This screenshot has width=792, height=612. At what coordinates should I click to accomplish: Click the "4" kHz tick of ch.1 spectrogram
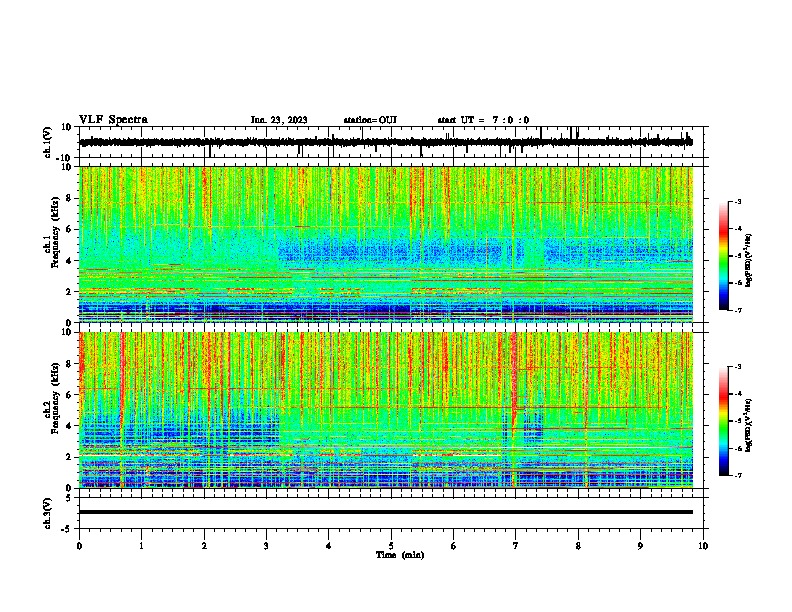(x=69, y=261)
